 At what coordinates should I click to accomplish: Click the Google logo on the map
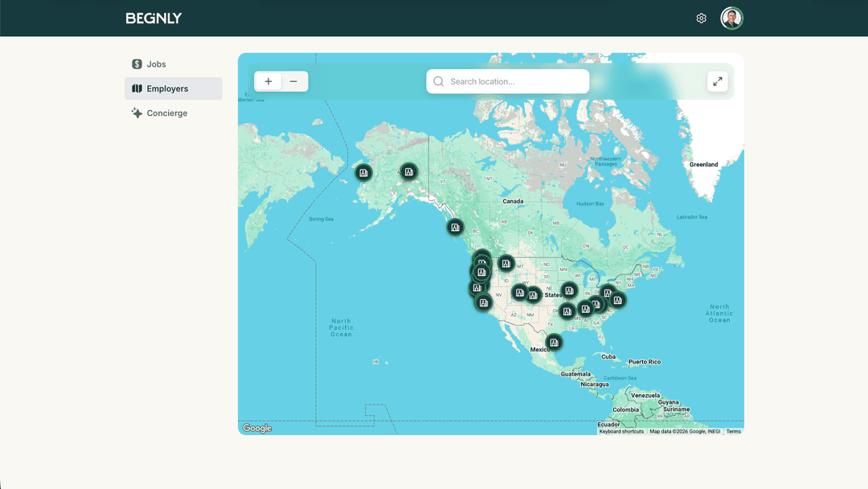(256, 427)
